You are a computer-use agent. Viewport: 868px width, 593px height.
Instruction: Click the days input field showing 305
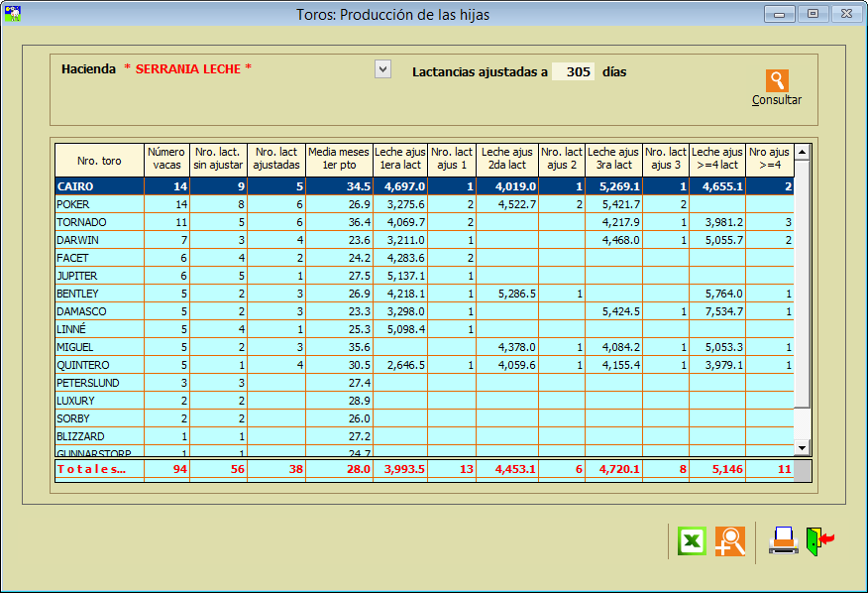pyautogui.click(x=573, y=71)
